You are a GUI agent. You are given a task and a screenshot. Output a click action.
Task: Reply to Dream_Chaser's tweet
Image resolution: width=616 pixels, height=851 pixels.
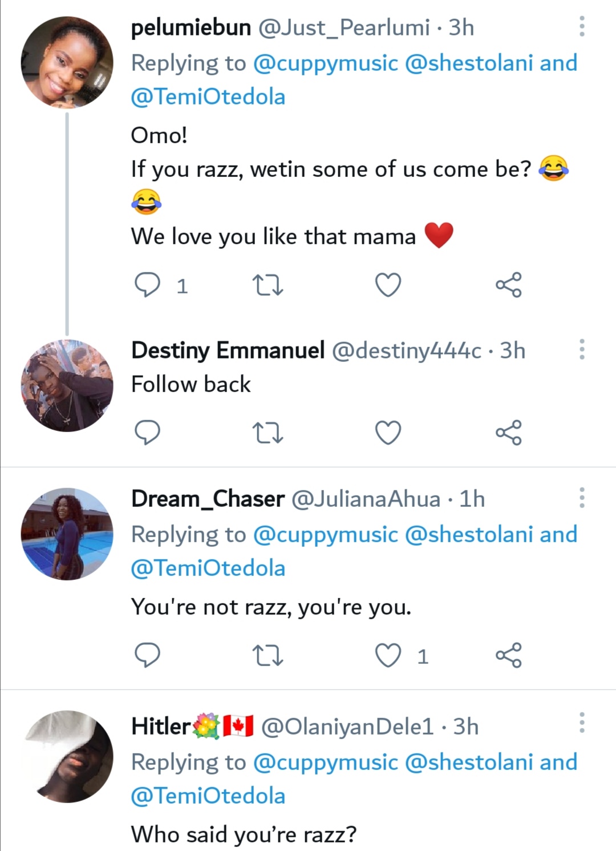(x=147, y=655)
